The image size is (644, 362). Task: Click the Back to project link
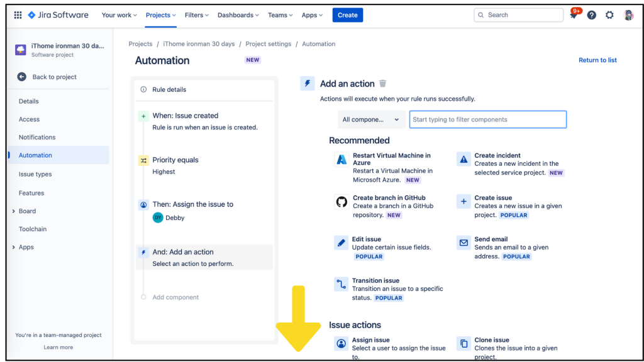[x=54, y=77]
